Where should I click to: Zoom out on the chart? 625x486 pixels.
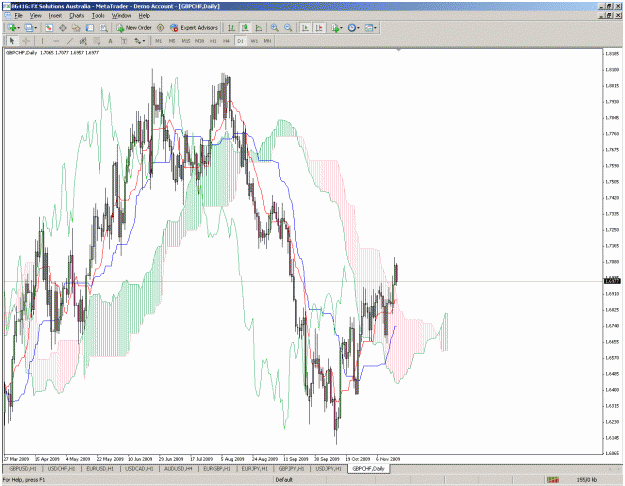coord(288,28)
